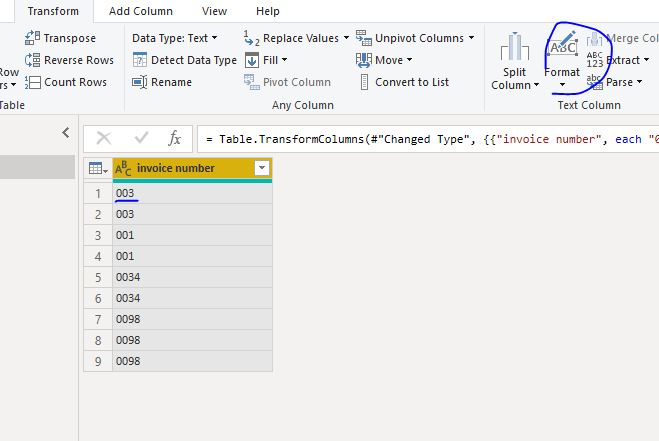Select cell 003 in row 1
Viewport: 659px width, 441px height.
(x=192, y=193)
